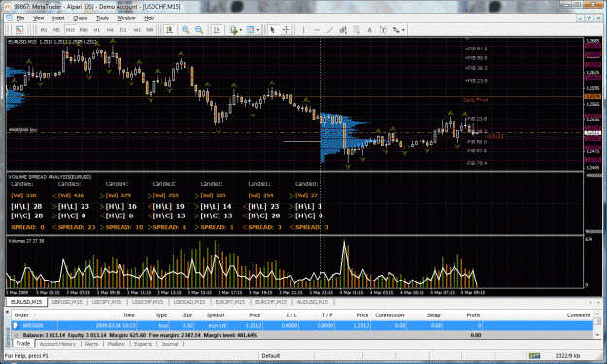
Task: Expand the arrows tool dropdown
Action: click(x=403, y=30)
